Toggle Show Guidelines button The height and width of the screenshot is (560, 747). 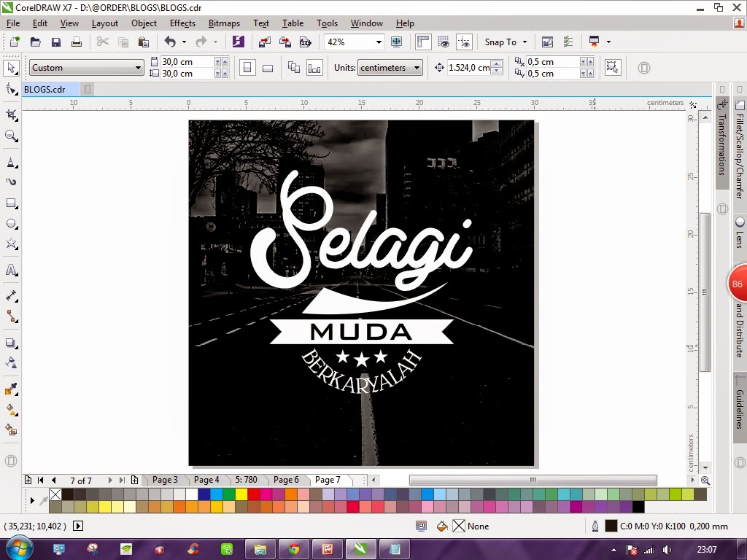pos(464,42)
